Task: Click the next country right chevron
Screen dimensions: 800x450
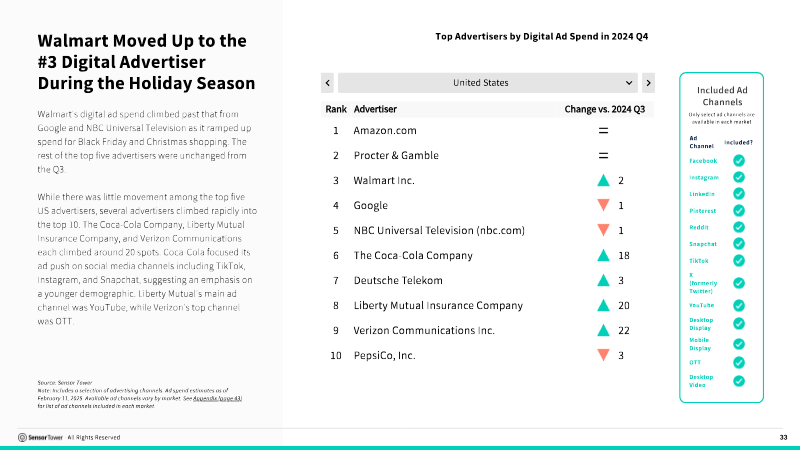Action: pyautogui.click(x=648, y=82)
